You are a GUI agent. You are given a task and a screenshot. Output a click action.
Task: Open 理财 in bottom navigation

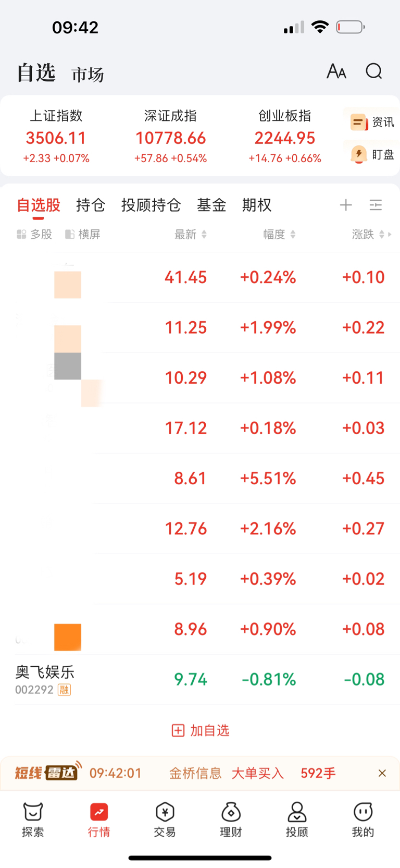231,820
